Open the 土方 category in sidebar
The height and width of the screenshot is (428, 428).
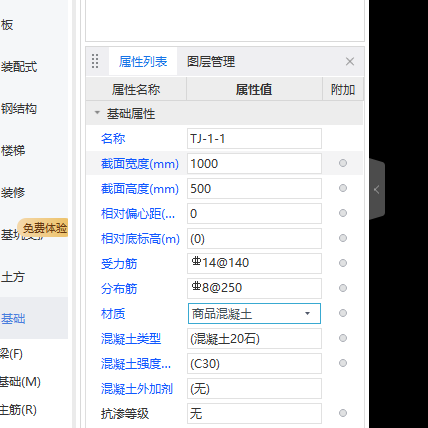click(x=13, y=277)
